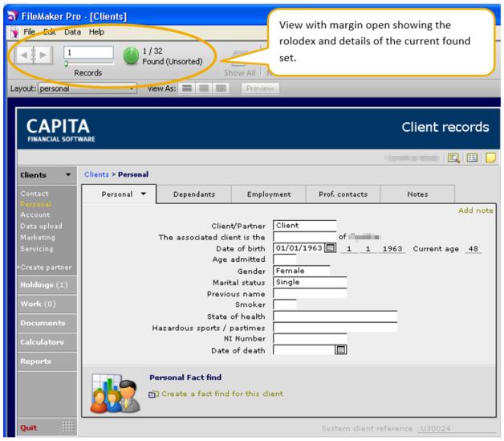This screenshot has width=504, height=441.
Task: Click the Previous name field
Action: (310, 293)
